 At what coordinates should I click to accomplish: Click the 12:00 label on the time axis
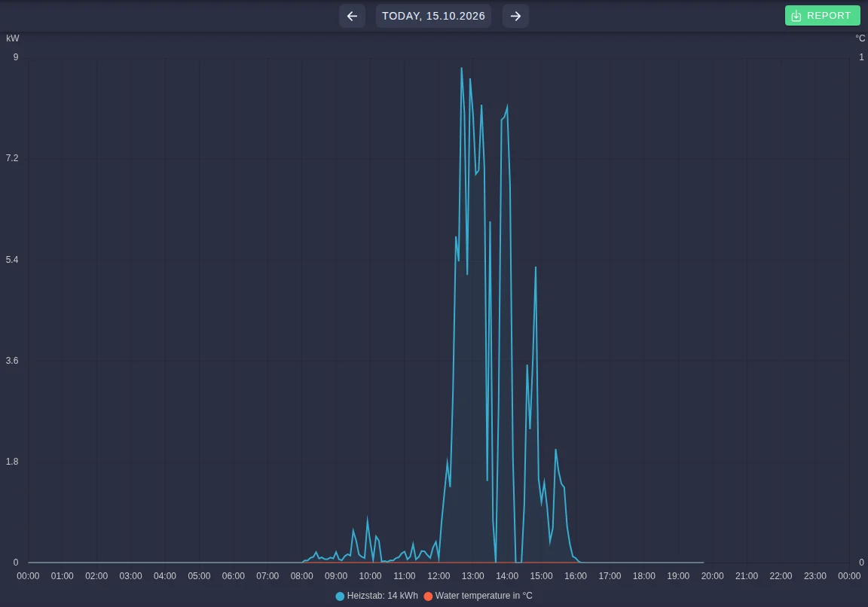pos(439,576)
